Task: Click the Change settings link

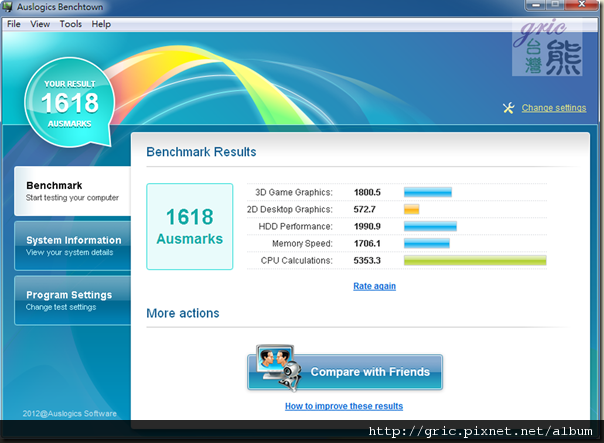Action: pyautogui.click(x=554, y=108)
